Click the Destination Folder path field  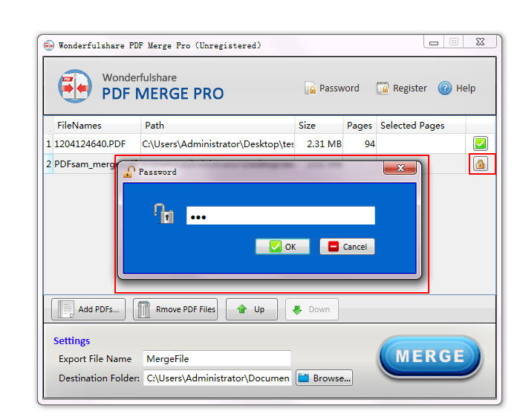218,378
